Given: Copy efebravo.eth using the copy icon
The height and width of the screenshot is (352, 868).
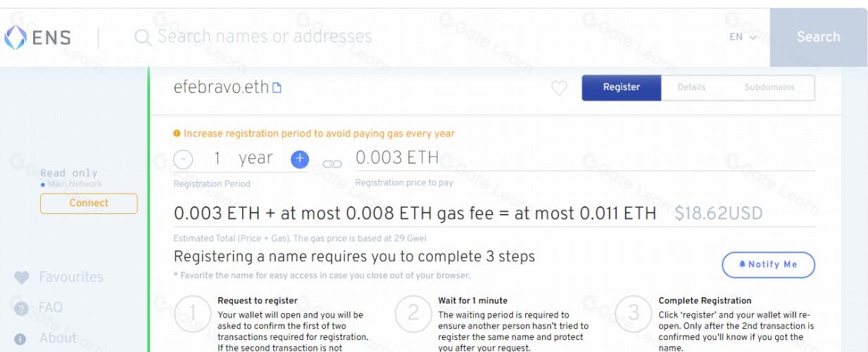Looking at the screenshot, I should (277, 88).
